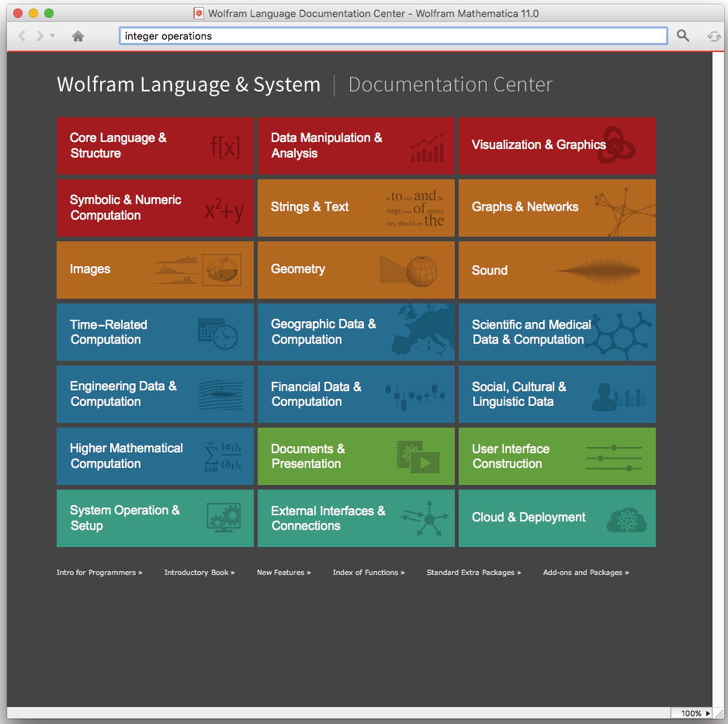This screenshot has width=728, height=724.
Task: Click the histogram and picture icon
Action: tap(198, 269)
